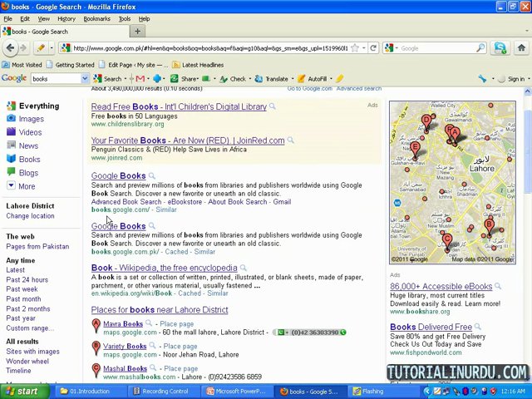Screen dimensions: 532x399
Task: Click the Google Toolbar Gmail icon
Action: 139,79
